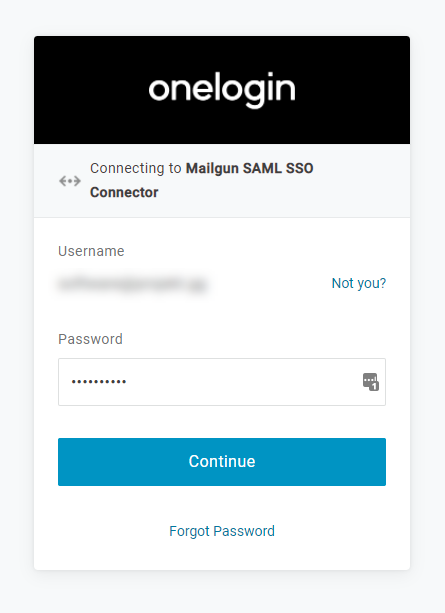Viewport: 445px width, 613px height.
Task: Submit login with the Continue button
Action: (x=222, y=462)
